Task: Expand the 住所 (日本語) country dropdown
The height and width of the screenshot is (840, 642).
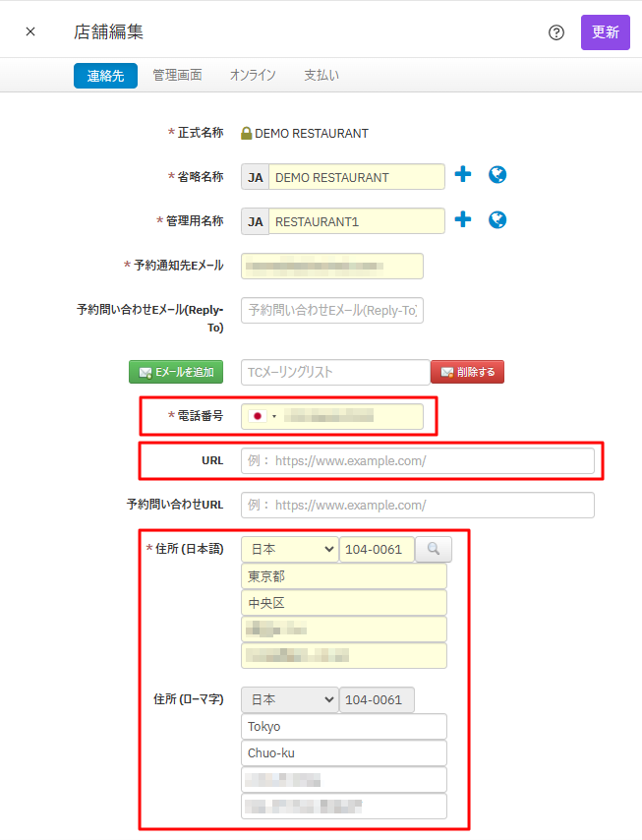Action: click(x=289, y=549)
